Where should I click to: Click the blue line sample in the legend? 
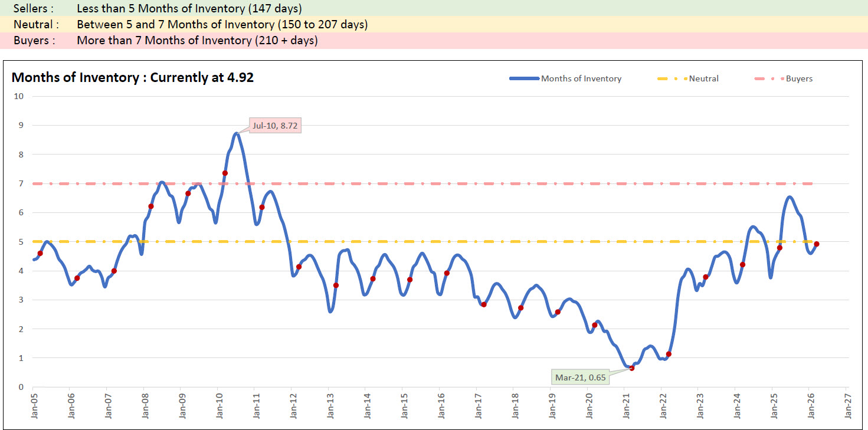524,78
